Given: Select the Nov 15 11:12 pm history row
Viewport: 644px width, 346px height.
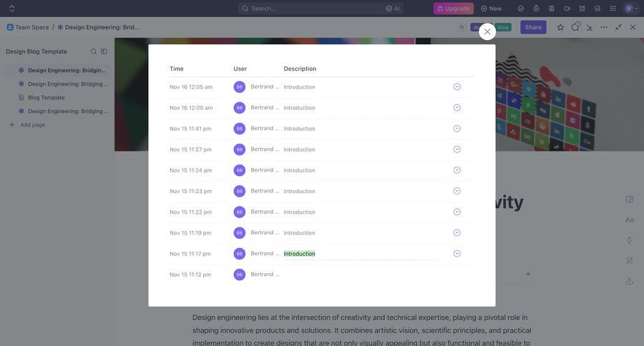Looking at the screenshot, I should pyautogui.click(x=321, y=275).
